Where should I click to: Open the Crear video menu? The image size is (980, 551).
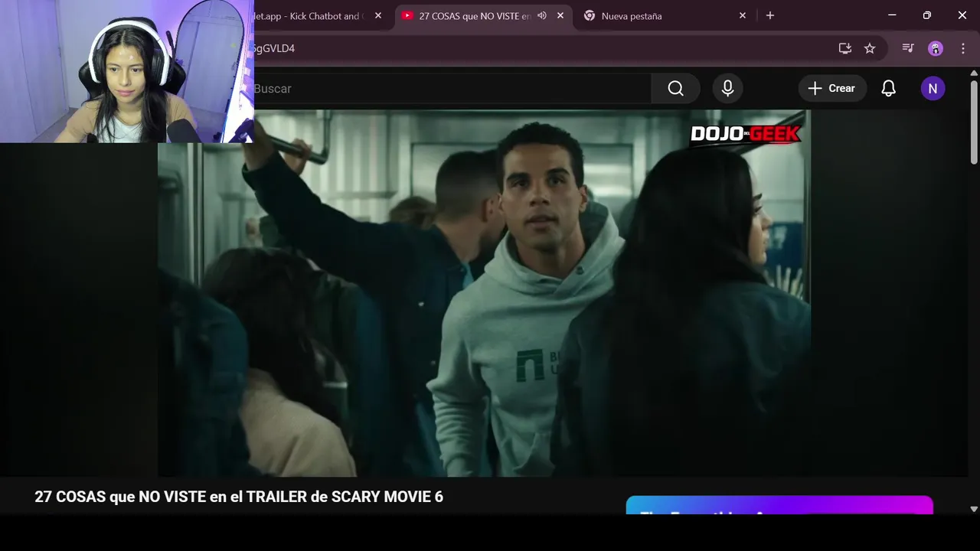coord(832,89)
